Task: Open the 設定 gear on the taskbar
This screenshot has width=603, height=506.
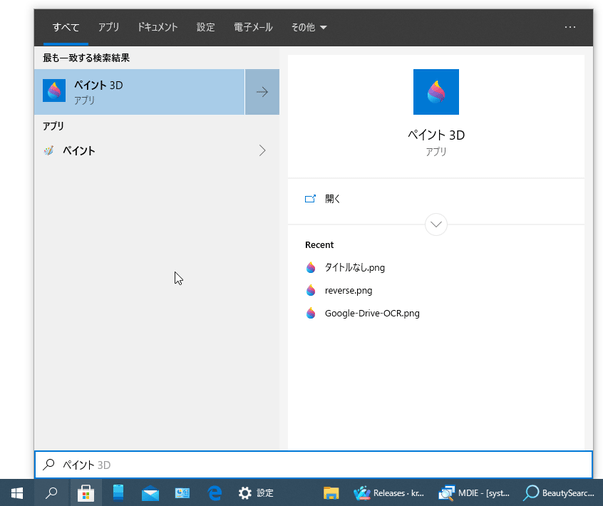Action: 255,493
